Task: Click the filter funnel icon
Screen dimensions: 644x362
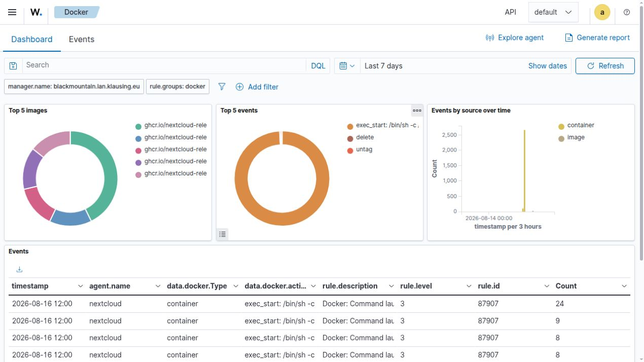Action: (x=222, y=87)
